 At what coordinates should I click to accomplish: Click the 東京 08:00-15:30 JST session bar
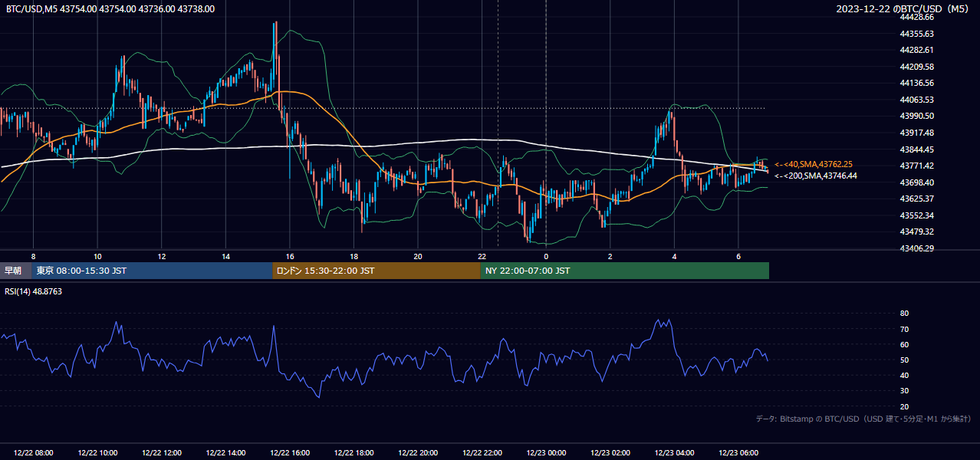click(x=152, y=271)
